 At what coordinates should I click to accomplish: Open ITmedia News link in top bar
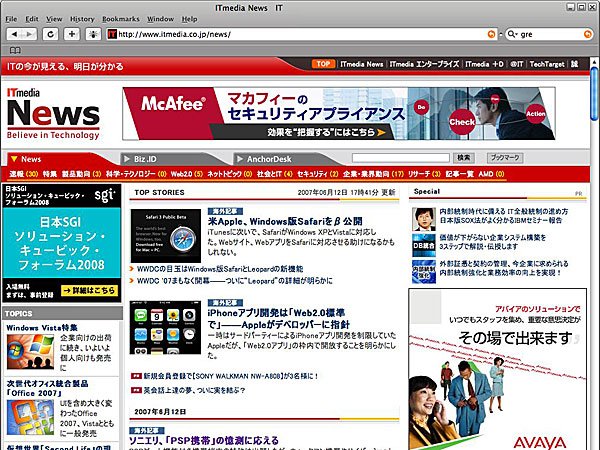coord(362,64)
